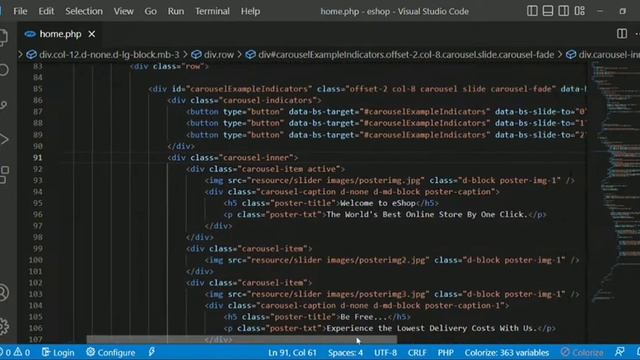Open feedback icon in status bar
The width and height of the screenshot is (640, 360).
click(x=620, y=352)
